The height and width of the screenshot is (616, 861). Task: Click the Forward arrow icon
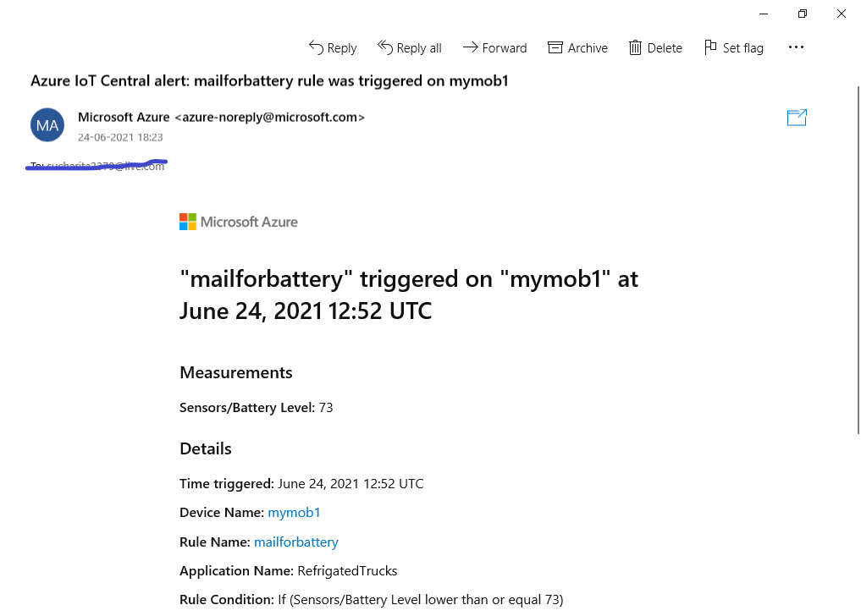pos(470,47)
